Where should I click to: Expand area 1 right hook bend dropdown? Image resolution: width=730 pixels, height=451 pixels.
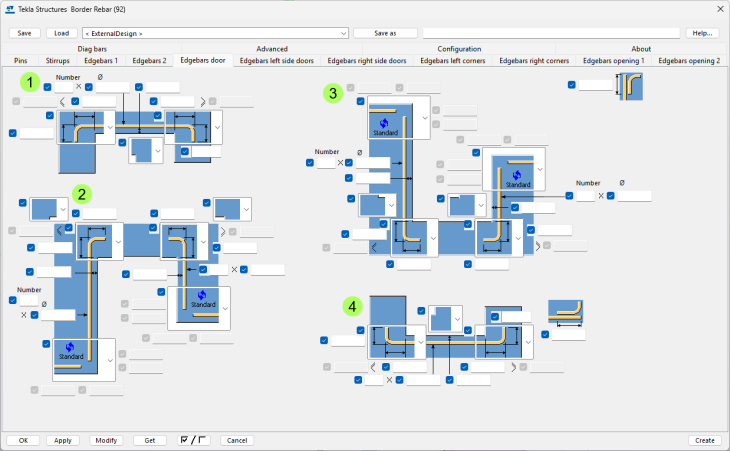tap(217, 127)
